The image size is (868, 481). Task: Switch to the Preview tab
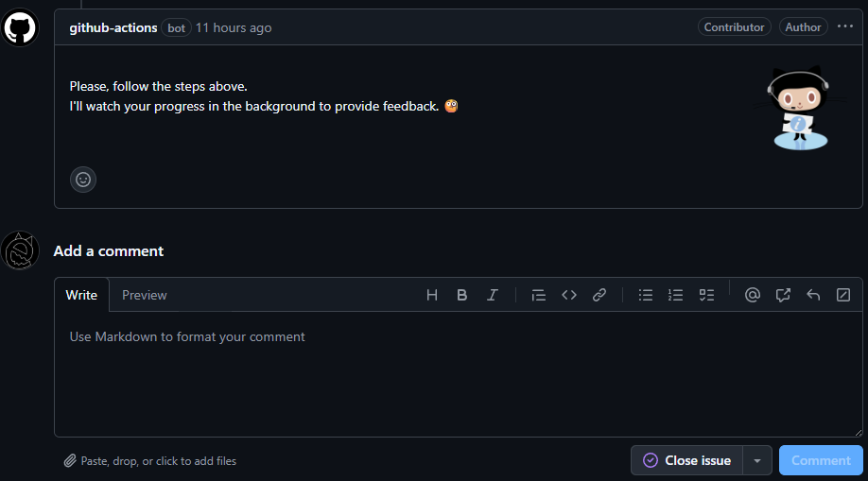145,295
